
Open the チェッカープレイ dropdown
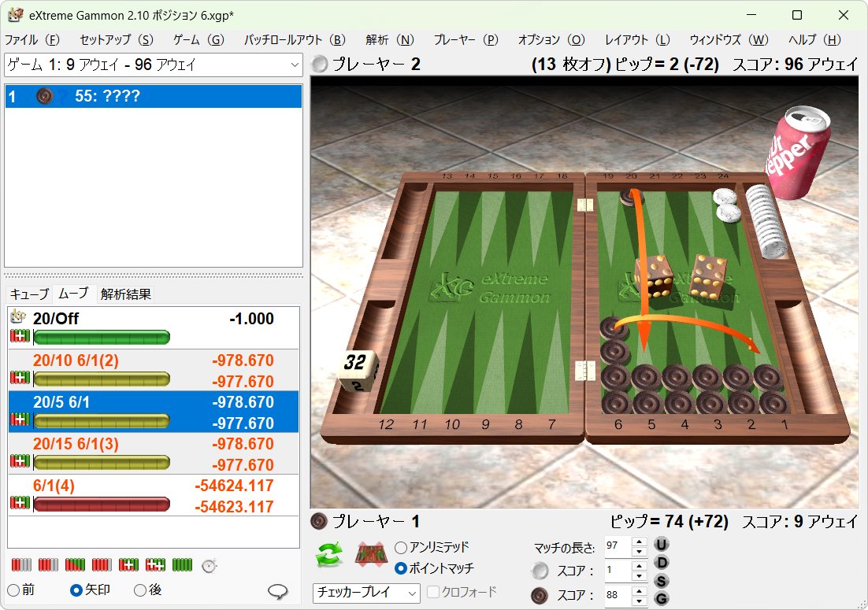pyautogui.click(x=366, y=593)
